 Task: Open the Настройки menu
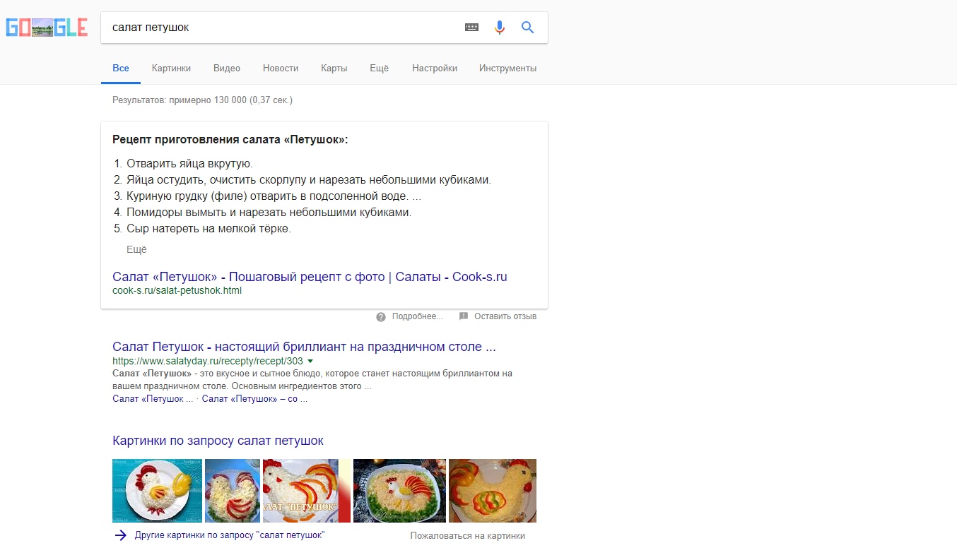click(435, 68)
